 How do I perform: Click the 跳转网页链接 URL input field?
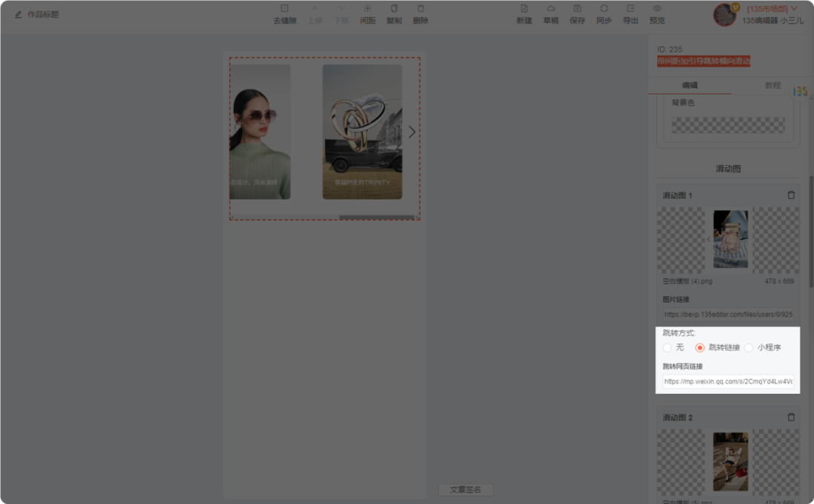coord(728,381)
